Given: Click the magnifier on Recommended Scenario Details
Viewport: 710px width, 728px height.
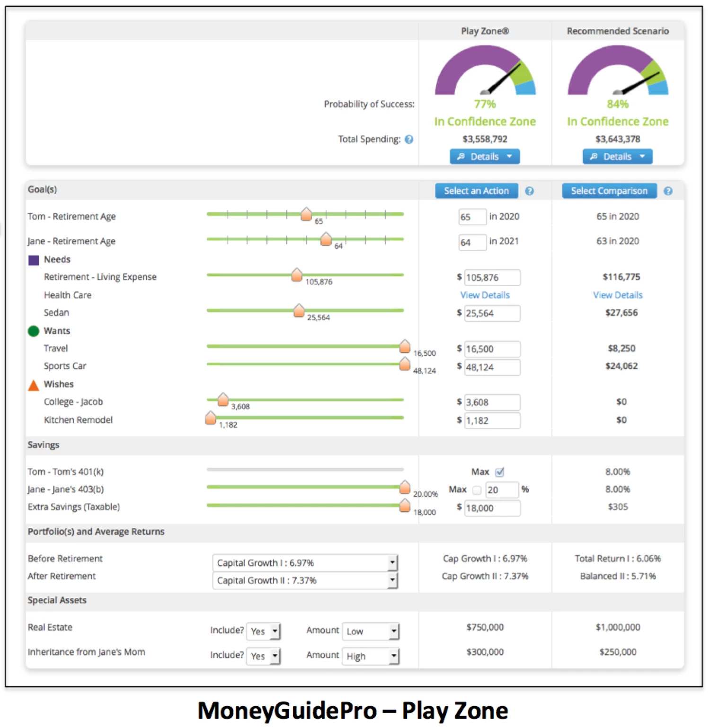Looking at the screenshot, I should (593, 157).
